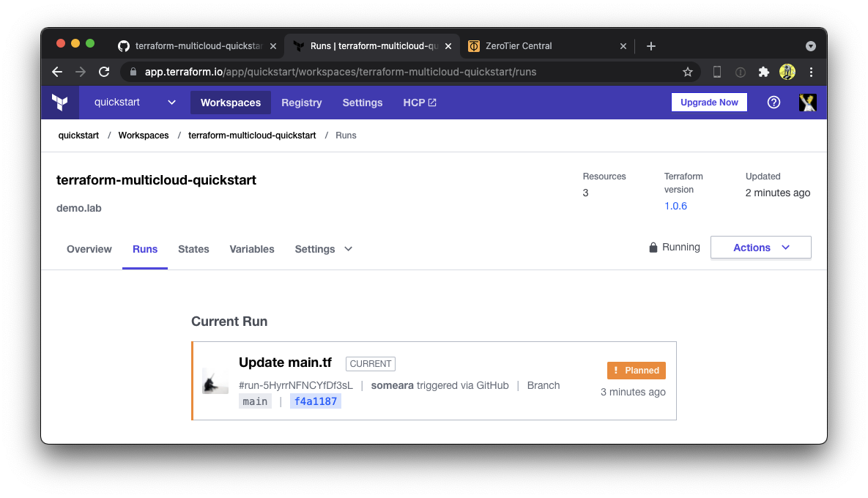Image resolution: width=868 pixels, height=498 pixels.
Task: Open the Chrome three-dot menu
Action: point(811,72)
